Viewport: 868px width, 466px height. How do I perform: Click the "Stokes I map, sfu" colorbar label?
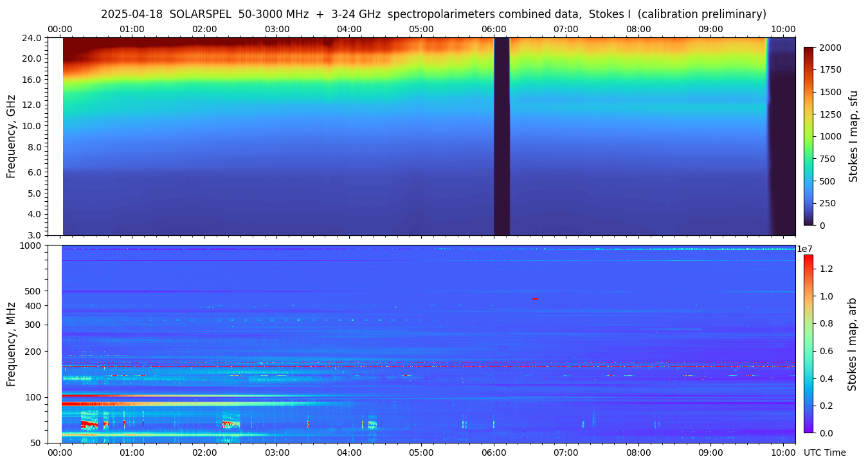point(853,136)
